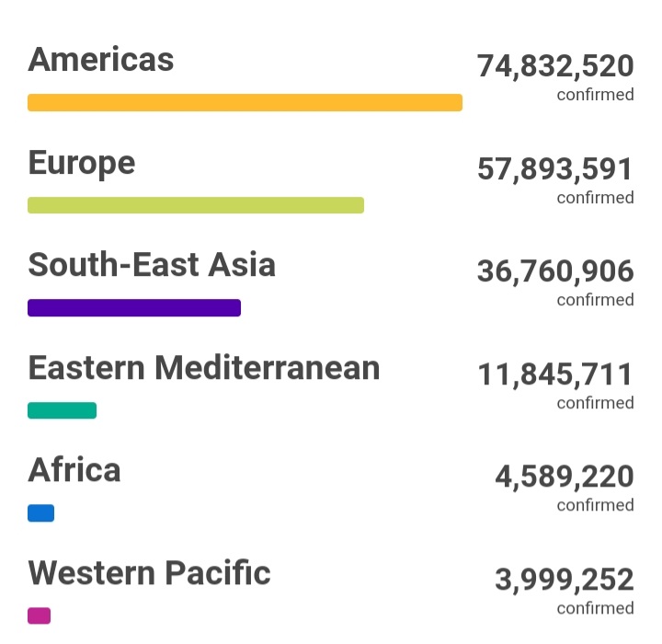The image size is (662, 644).
Task: Click the 36,760,906 confirmed count
Action: [x=555, y=272]
